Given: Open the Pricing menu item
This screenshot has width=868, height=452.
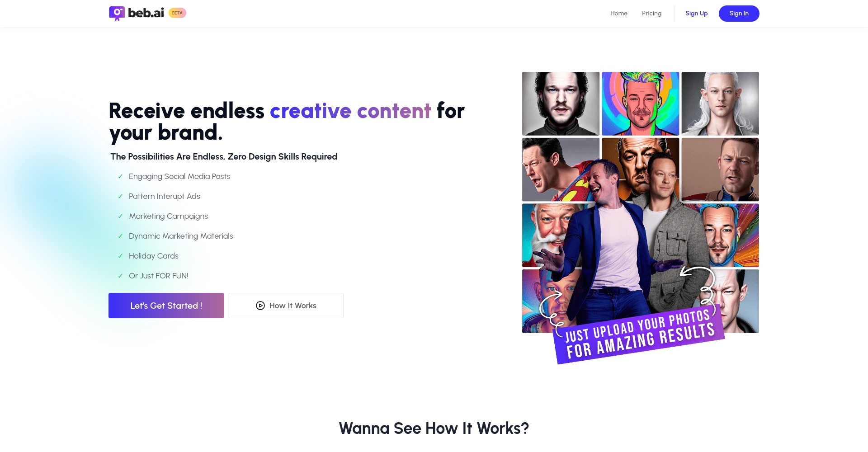Looking at the screenshot, I should pyautogui.click(x=651, y=13).
